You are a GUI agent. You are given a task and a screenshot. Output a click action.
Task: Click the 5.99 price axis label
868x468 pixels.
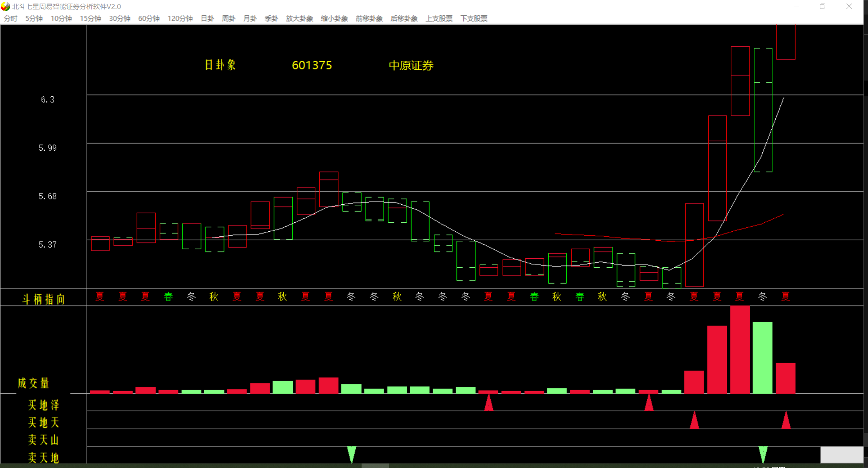[x=48, y=148]
